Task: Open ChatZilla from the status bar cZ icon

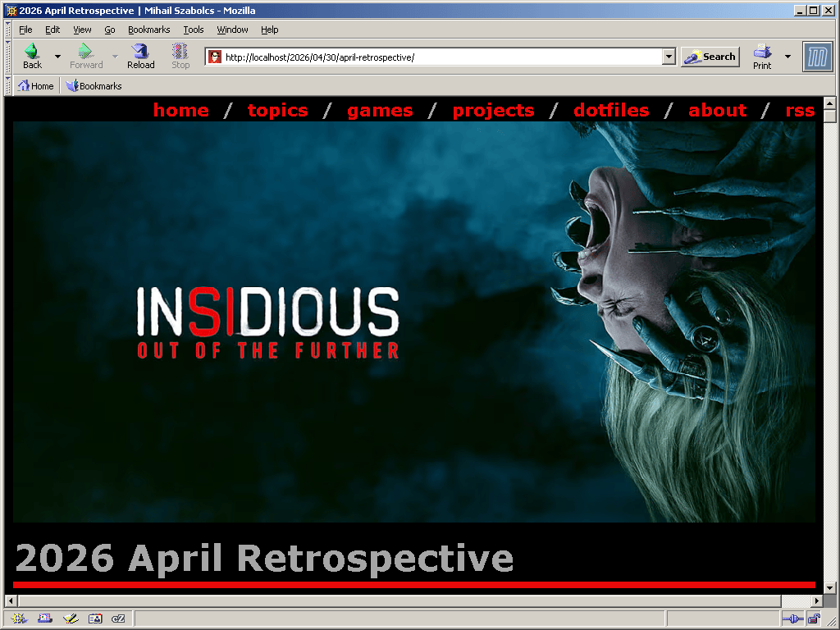Action: (118, 619)
